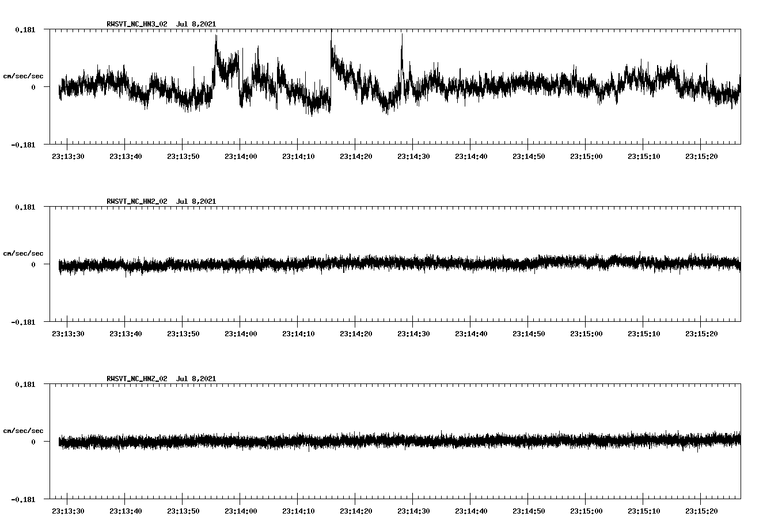Pick 23:13:40 time label under HN2 plot
782x532 pixels.
[126, 334]
